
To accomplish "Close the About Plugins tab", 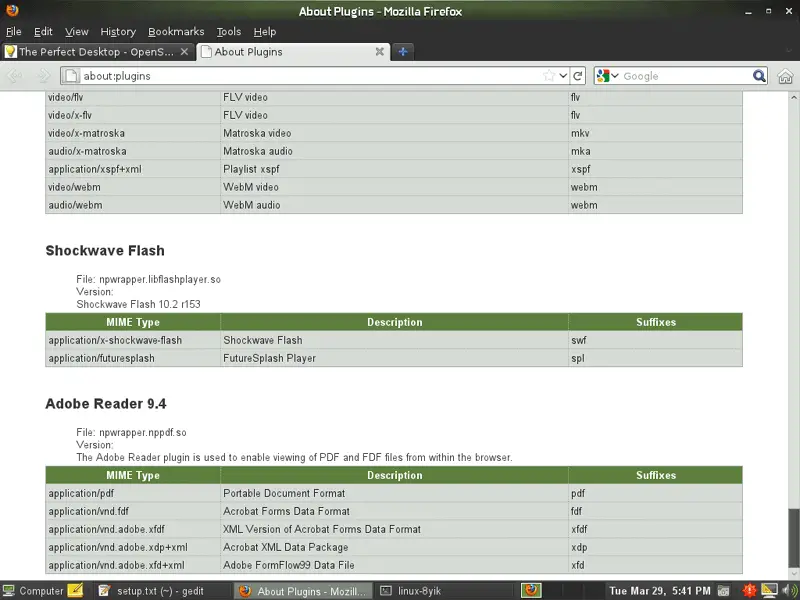I will click(380, 52).
